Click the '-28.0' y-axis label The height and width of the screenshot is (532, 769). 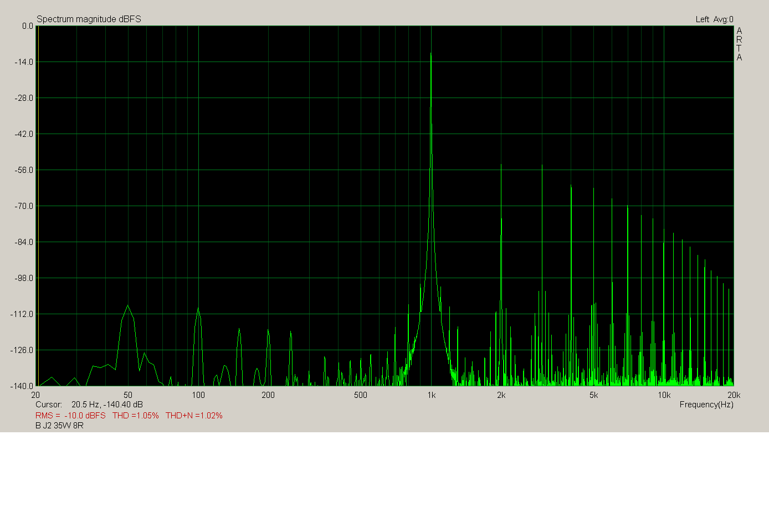point(24,98)
